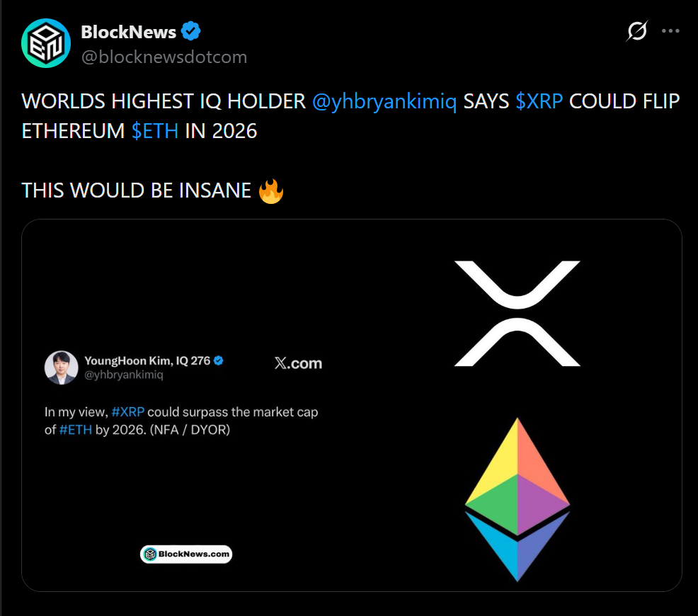Open the @blocknewsdotcom handle
The height and width of the screenshot is (616, 698).
pos(164,57)
